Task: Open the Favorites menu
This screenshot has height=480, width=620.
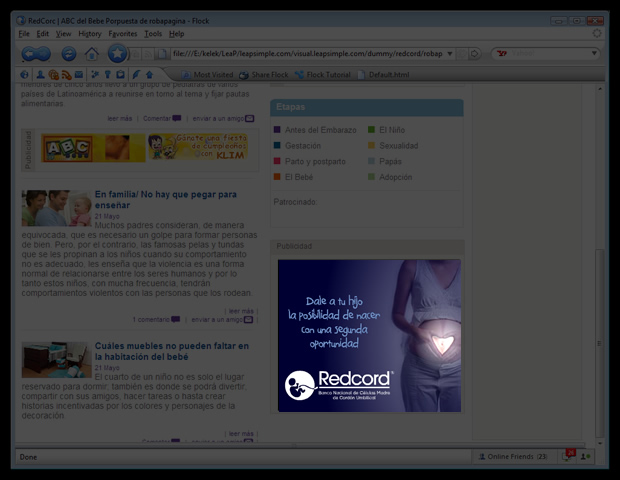Action: (x=123, y=34)
